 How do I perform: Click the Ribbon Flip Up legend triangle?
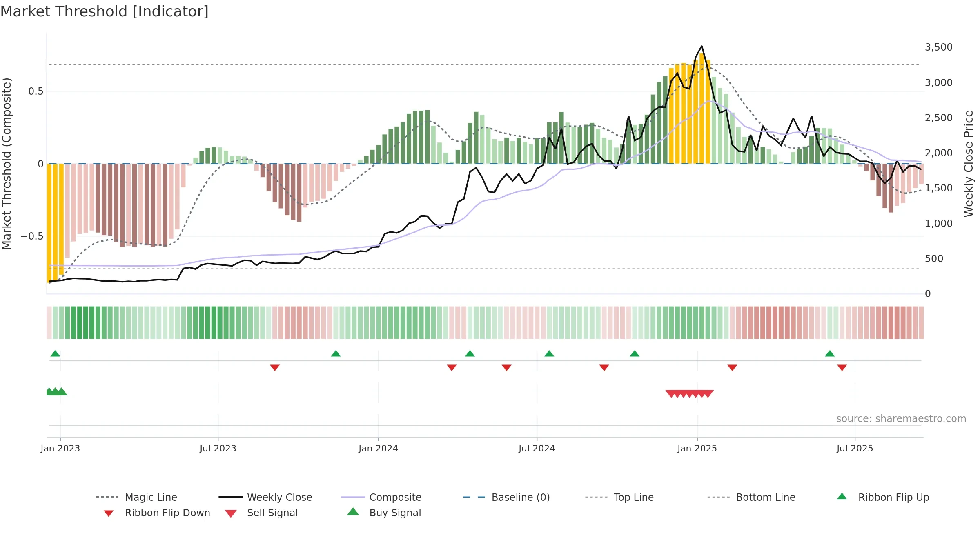pyautogui.click(x=842, y=496)
